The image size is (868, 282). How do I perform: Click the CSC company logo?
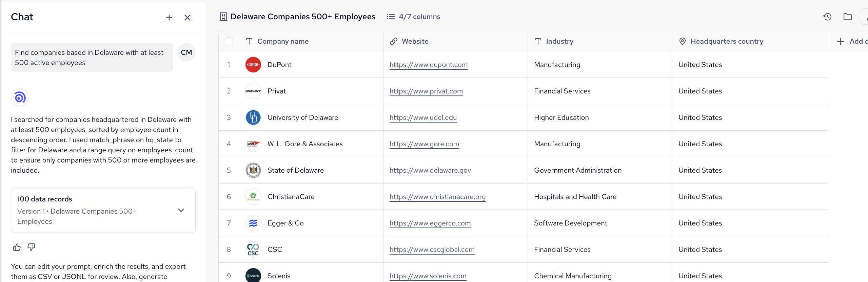[x=253, y=250]
